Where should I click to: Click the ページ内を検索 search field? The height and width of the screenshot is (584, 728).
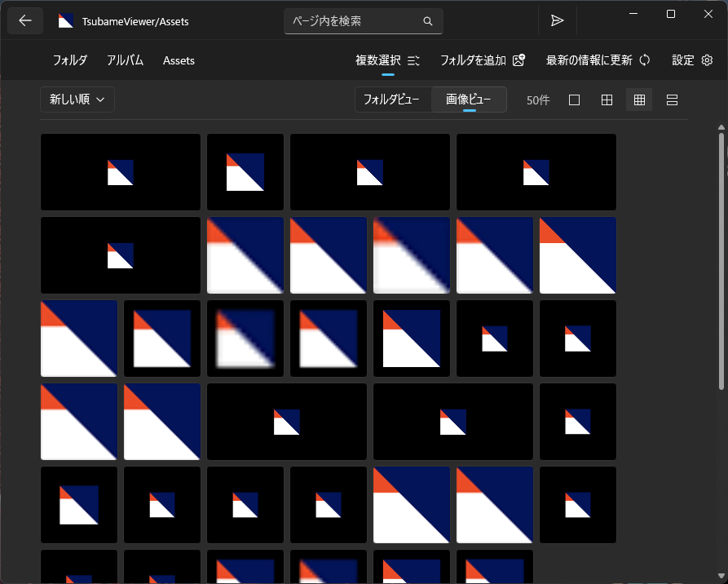click(x=363, y=21)
